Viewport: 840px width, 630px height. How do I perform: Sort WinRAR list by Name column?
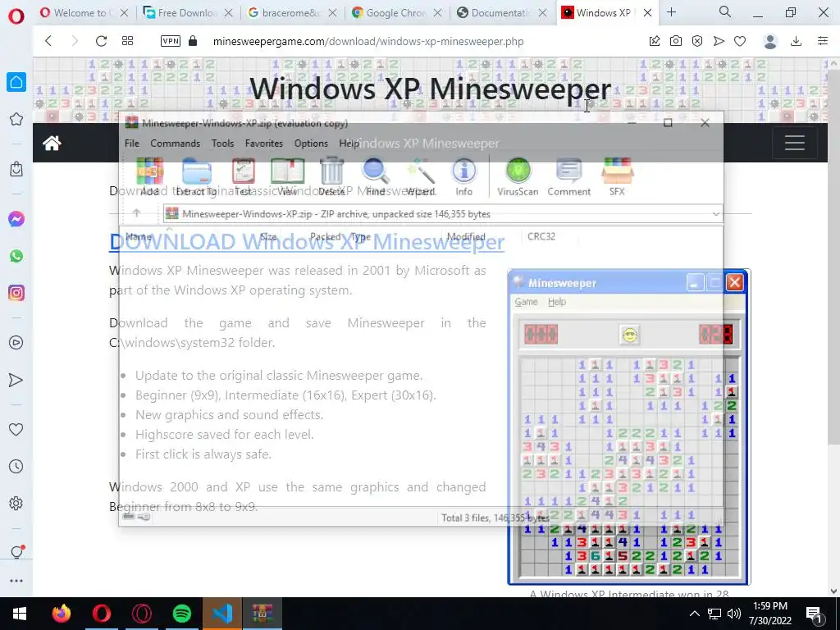coord(139,236)
